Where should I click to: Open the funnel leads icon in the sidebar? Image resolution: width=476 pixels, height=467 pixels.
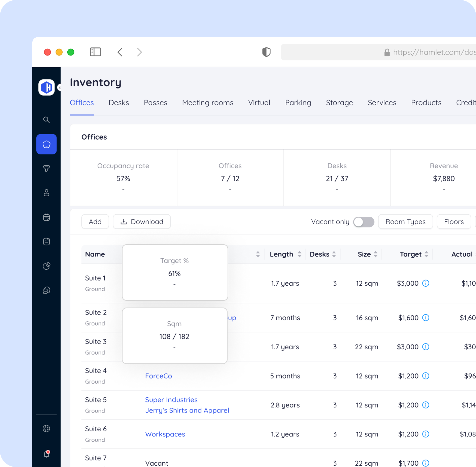[x=46, y=169]
